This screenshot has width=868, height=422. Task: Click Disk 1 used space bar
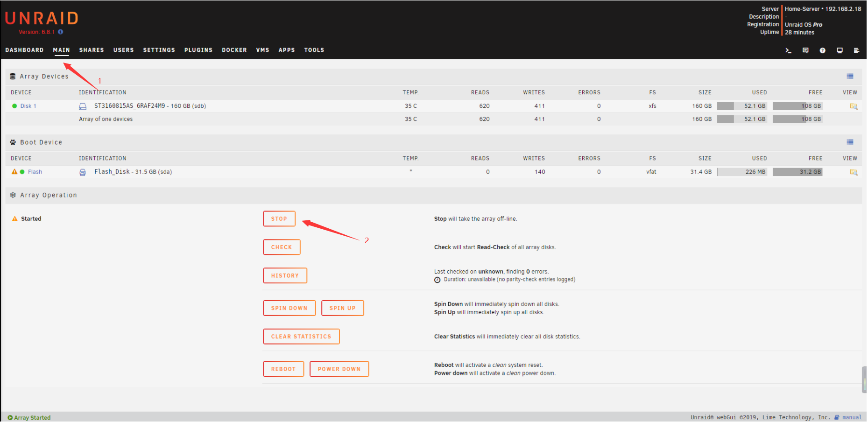pyautogui.click(x=742, y=106)
